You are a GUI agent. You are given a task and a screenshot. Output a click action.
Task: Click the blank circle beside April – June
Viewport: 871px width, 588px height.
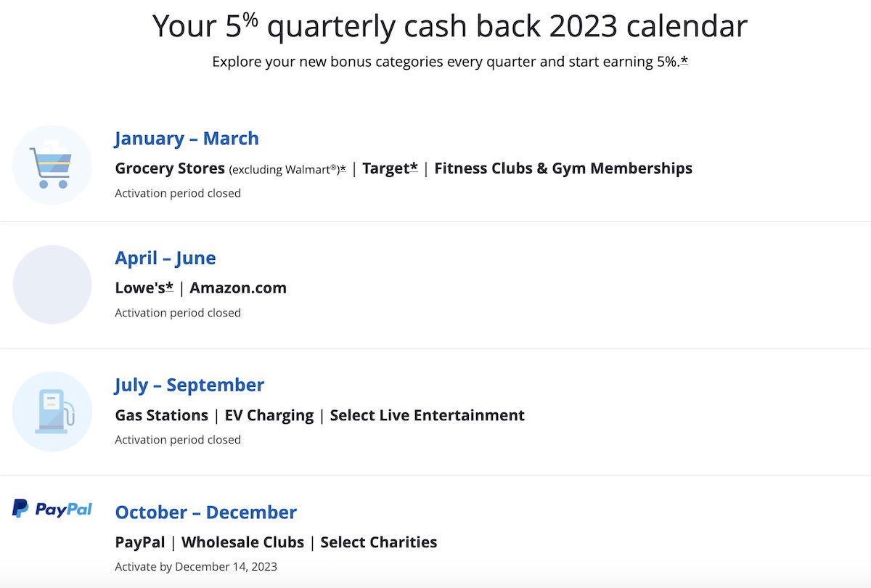pyautogui.click(x=52, y=285)
